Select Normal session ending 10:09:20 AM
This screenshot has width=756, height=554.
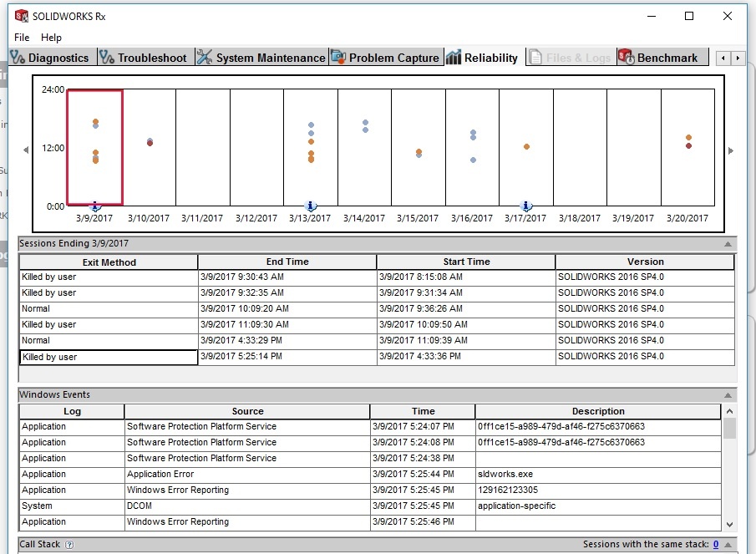(377, 309)
